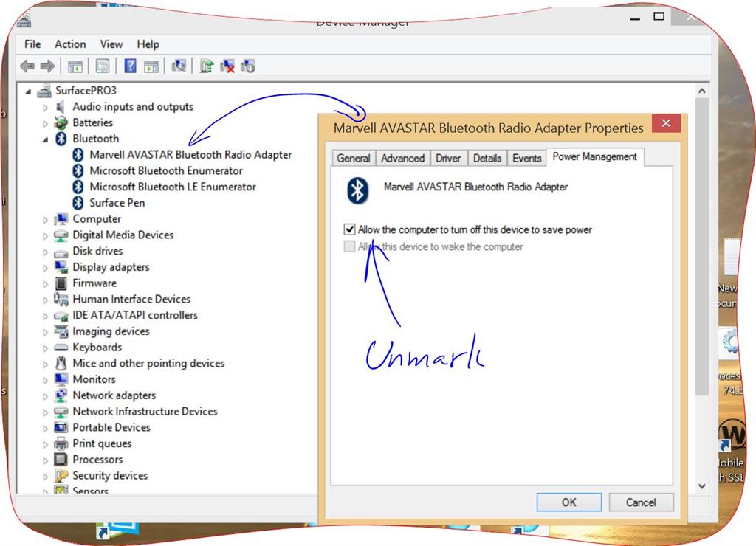Click Show/hide console tree toolbar icon
The width and height of the screenshot is (756, 546).
point(75,66)
